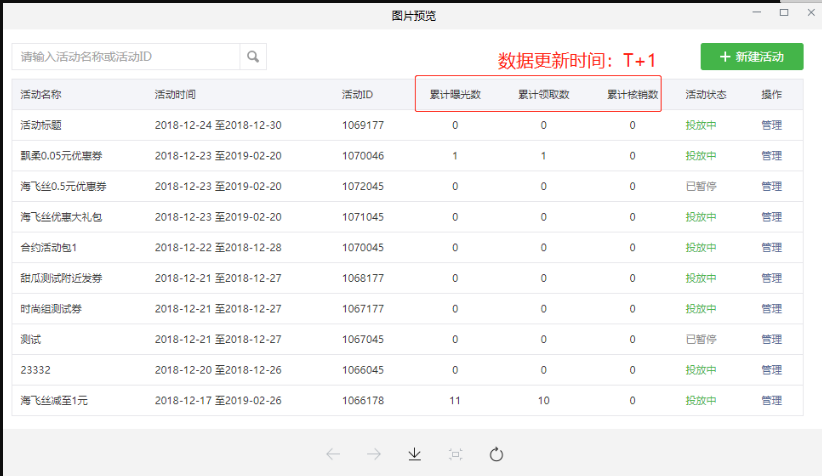This screenshot has width=822, height=476.
Task: Fit image to window icon
Action: tap(456, 454)
